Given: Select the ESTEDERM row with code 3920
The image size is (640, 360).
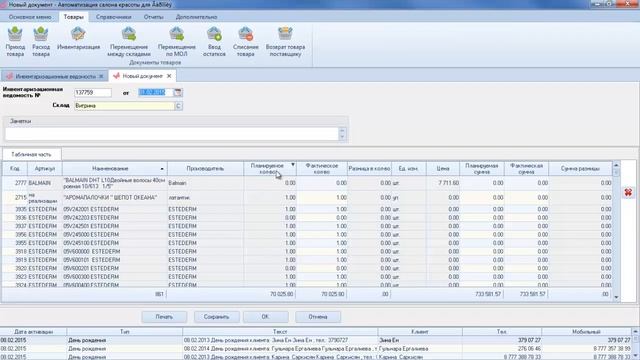Looking at the screenshot, I should tap(307, 268).
